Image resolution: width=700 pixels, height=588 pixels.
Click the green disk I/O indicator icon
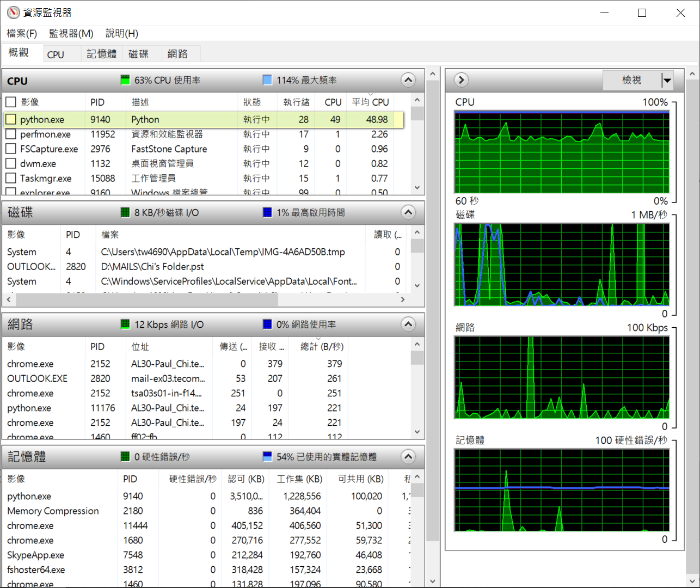pyautogui.click(x=125, y=212)
